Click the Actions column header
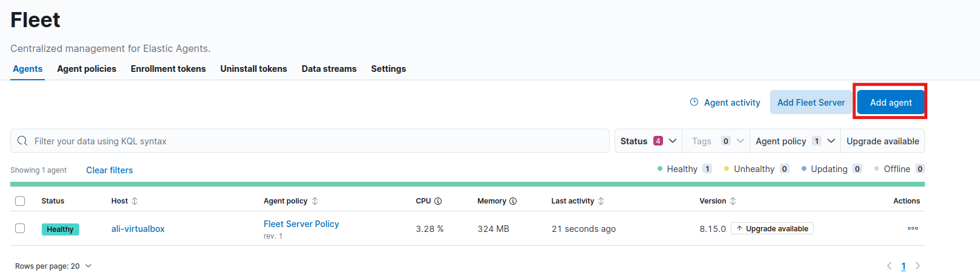 pyautogui.click(x=906, y=201)
